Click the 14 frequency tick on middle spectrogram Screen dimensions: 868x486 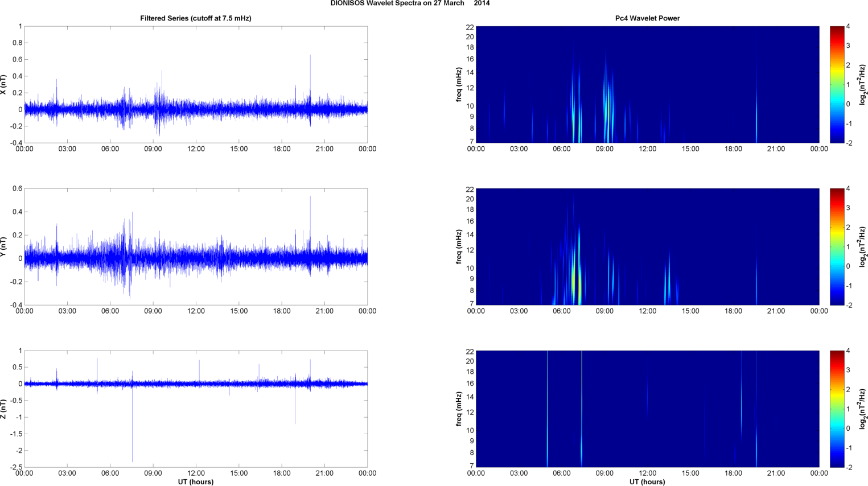click(470, 235)
